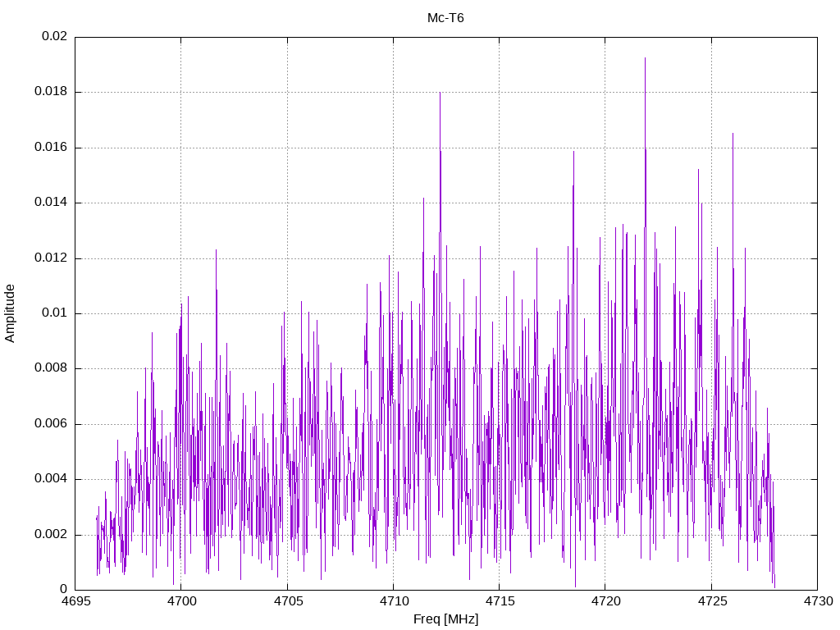Select the 4710 x-axis tick label

click(x=393, y=601)
